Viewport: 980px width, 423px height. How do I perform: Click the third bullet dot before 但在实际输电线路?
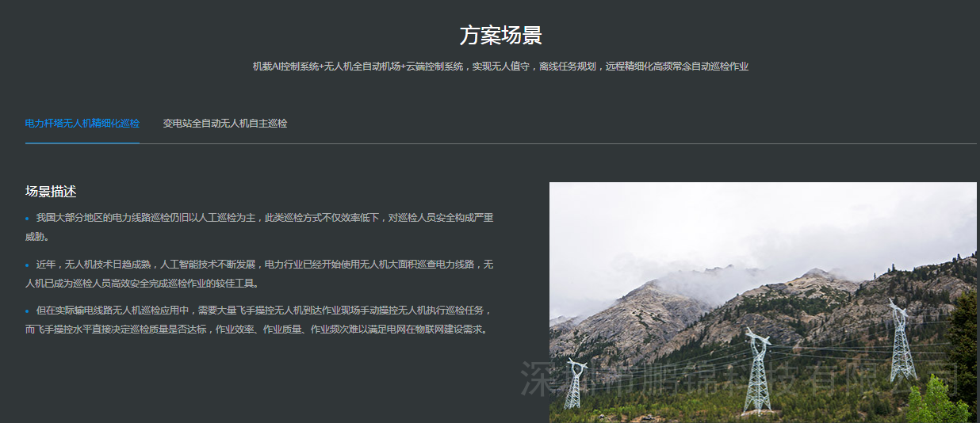(27, 311)
